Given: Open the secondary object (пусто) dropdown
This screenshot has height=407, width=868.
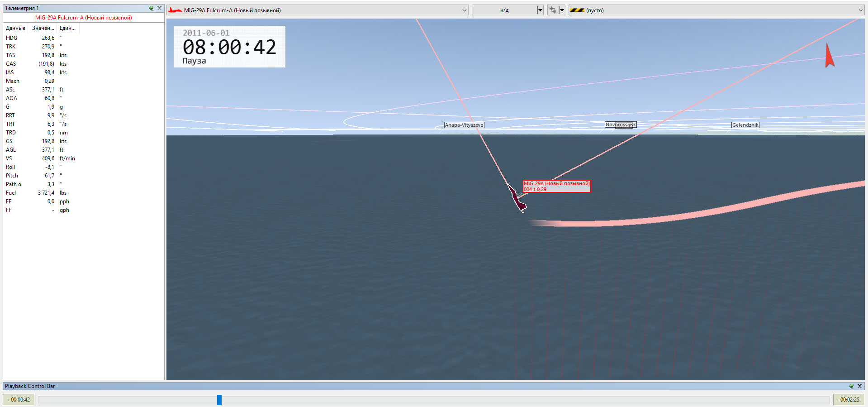Looking at the screenshot, I should click(x=716, y=10).
